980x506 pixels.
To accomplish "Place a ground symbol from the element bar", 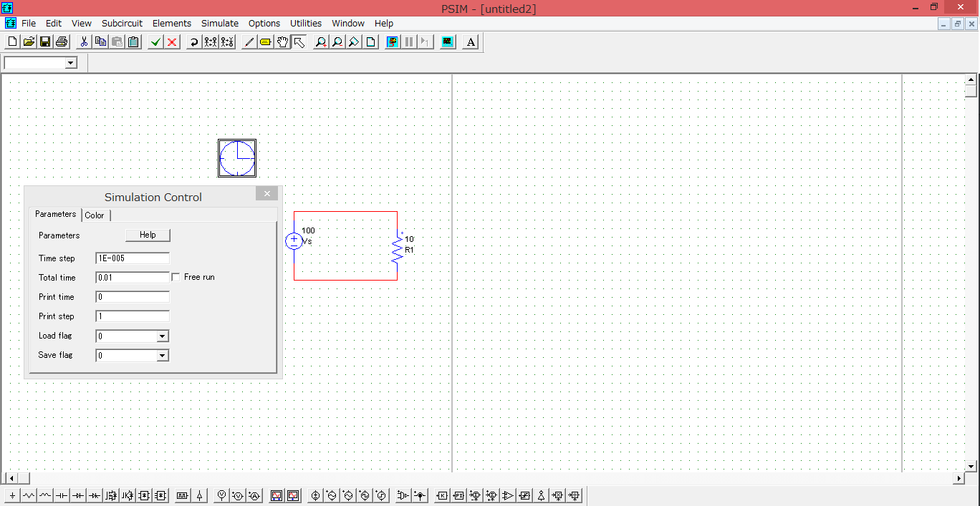I will [x=11, y=495].
